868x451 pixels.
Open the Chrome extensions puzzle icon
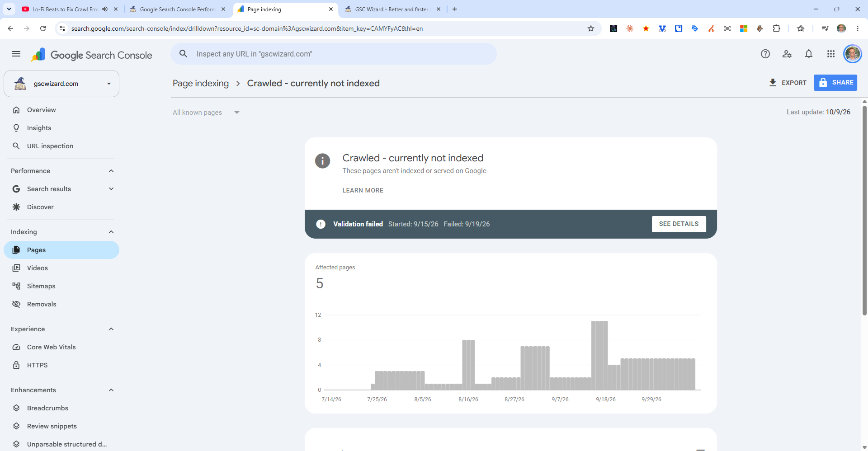(x=776, y=28)
